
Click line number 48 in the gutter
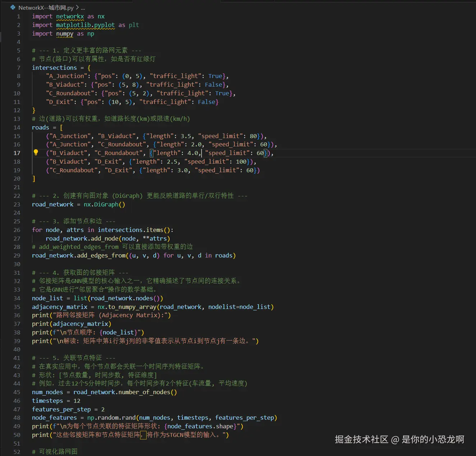click(17, 418)
